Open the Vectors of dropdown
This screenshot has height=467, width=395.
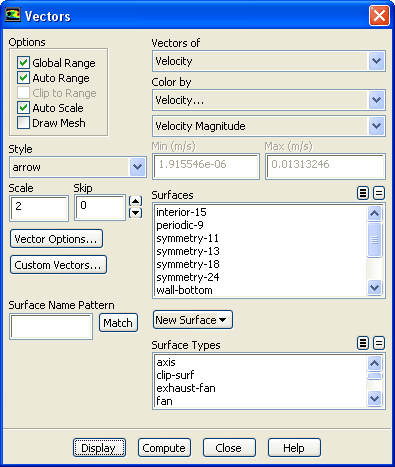[269, 61]
